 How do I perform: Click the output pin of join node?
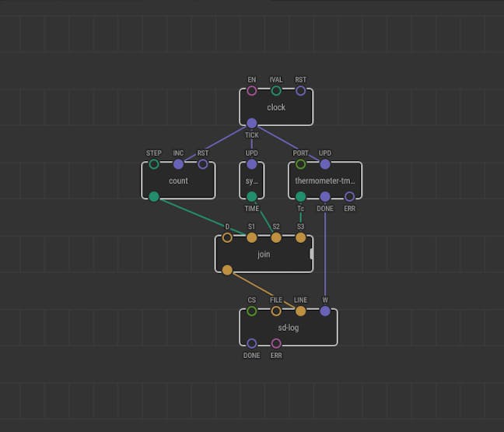click(227, 270)
